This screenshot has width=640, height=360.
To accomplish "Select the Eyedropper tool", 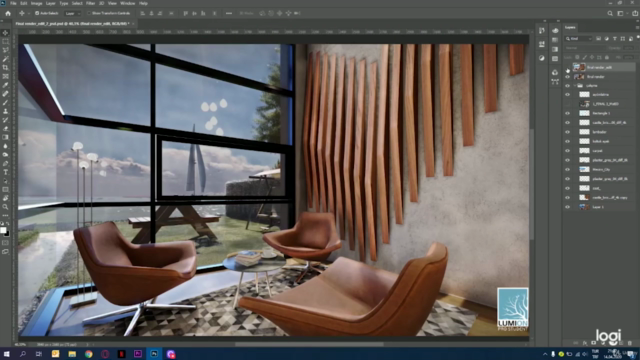I will coord(5,85).
